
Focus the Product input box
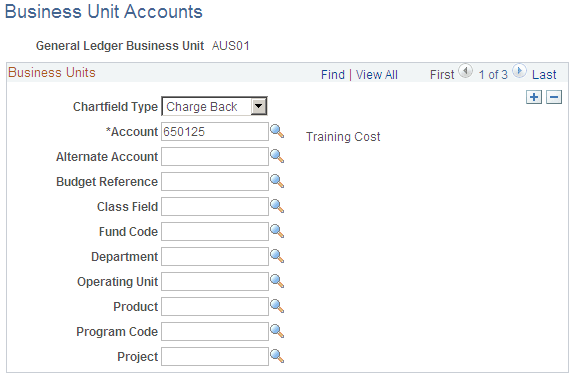coord(215,306)
